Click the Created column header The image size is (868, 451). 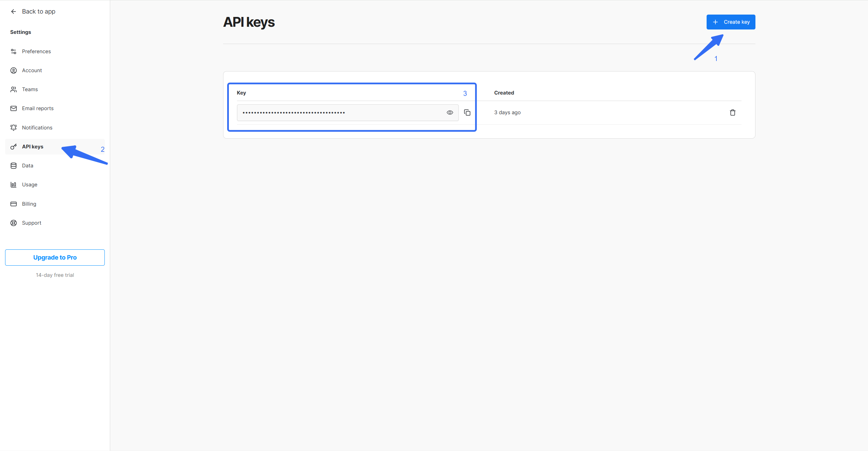504,93
